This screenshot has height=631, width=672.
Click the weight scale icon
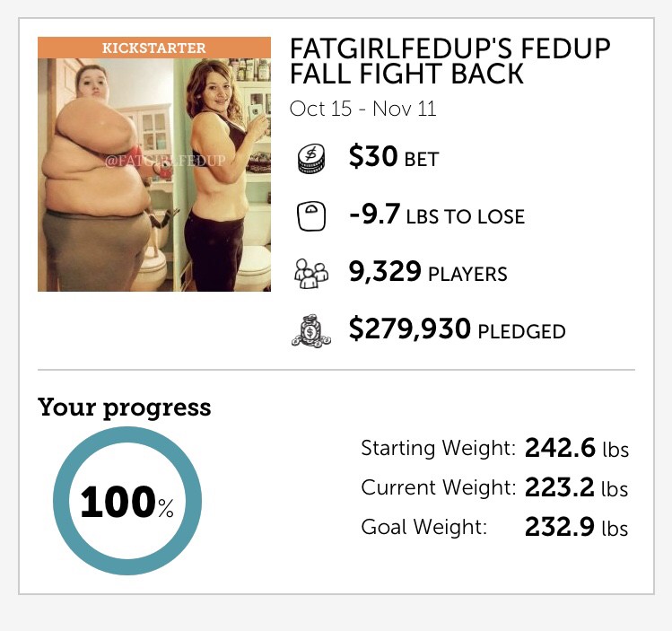pos(311,216)
